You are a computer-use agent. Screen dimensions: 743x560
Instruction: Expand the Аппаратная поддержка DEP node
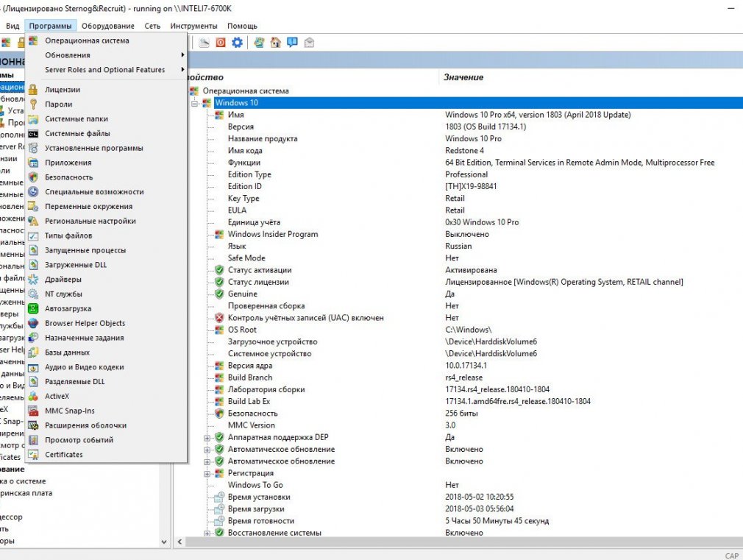point(207,438)
